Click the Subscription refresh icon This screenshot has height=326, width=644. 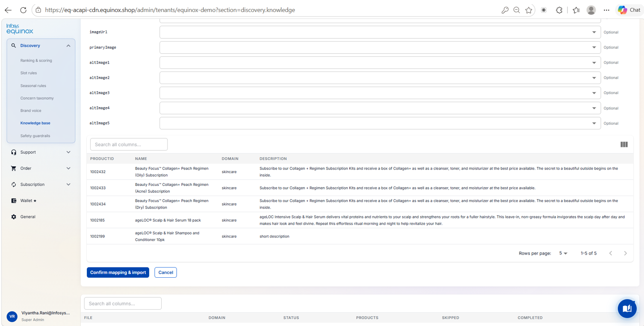14,185
